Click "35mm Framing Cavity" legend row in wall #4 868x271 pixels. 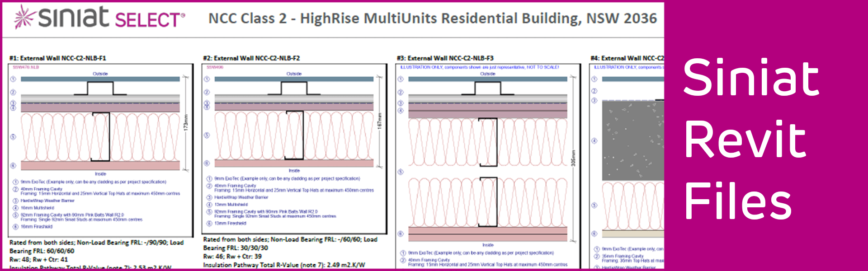(x=629, y=258)
